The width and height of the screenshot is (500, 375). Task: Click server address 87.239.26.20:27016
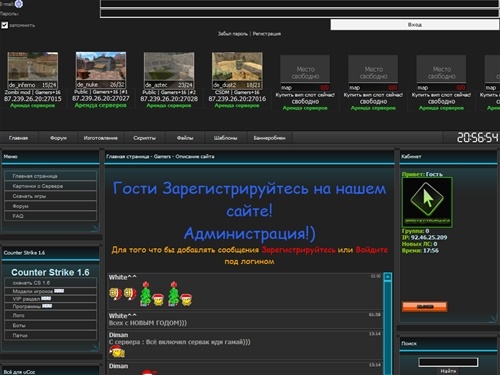[x=237, y=99]
